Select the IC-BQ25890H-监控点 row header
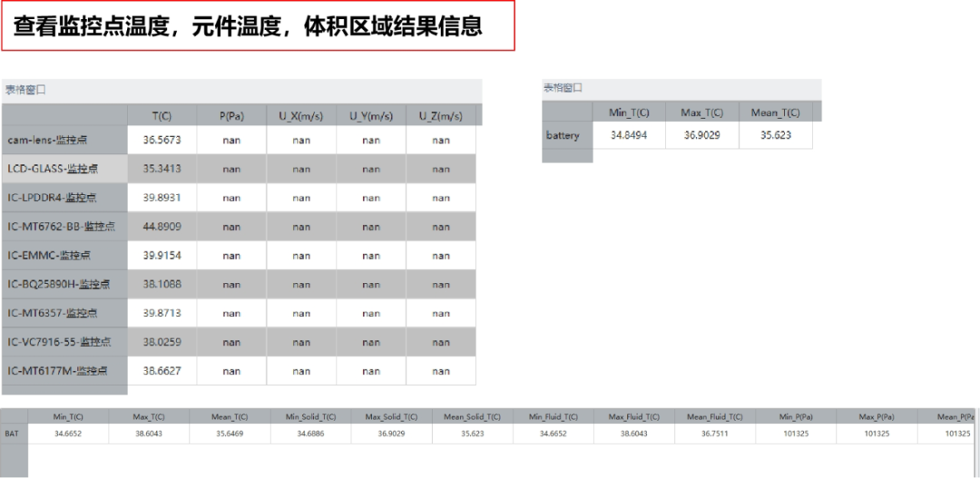The height and width of the screenshot is (478, 980). (x=65, y=284)
